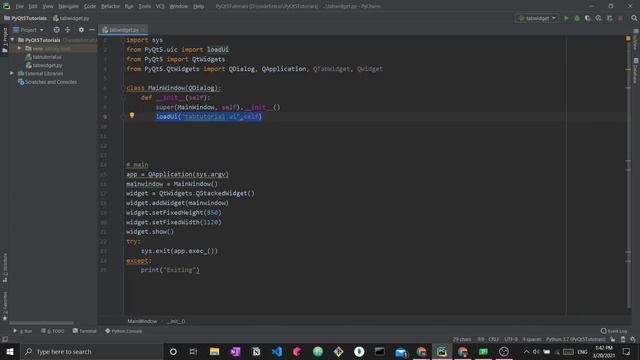Viewport: 640px width, 360px height.
Task: Open the View menu
Action: click(x=48, y=7)
